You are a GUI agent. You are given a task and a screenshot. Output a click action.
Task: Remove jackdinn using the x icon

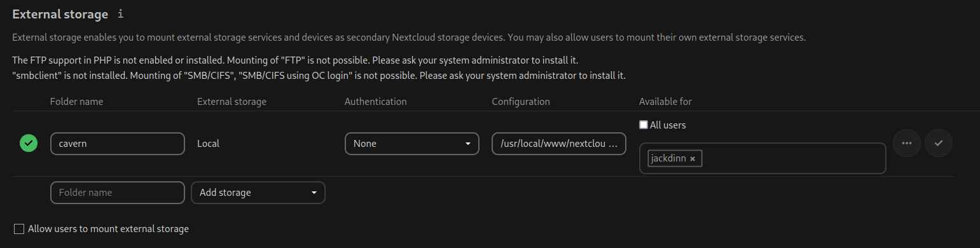[x=693, y=159]
